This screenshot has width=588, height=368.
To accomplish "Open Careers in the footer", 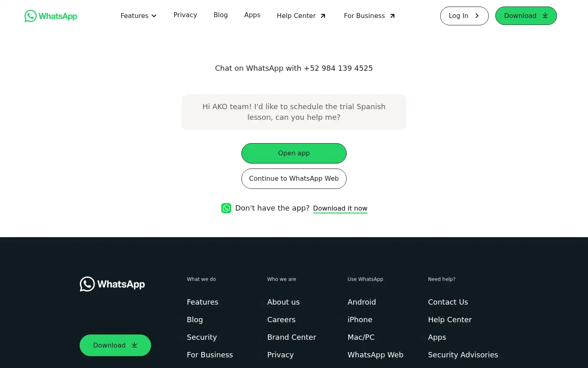I will pyautogui.click(x=281, y=320).
